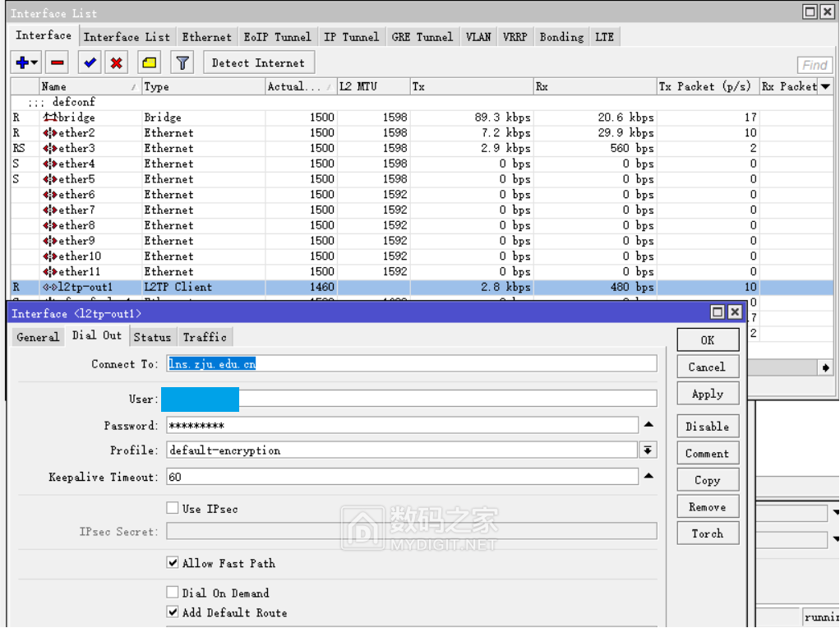Screen dimensions: 840x628
Task: Click the ether4 interface icon
Action: pos(50,164)
